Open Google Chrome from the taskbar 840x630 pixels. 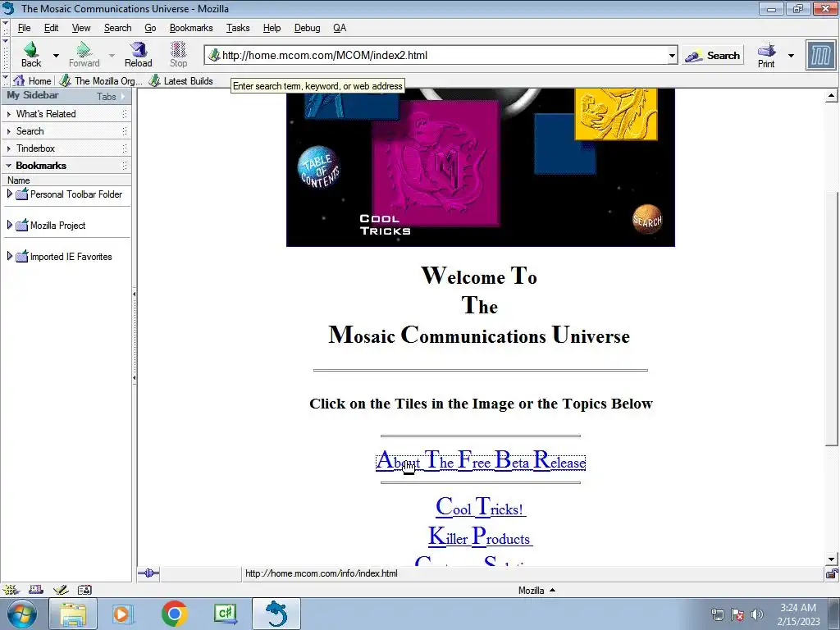click(x=174, y=614)
